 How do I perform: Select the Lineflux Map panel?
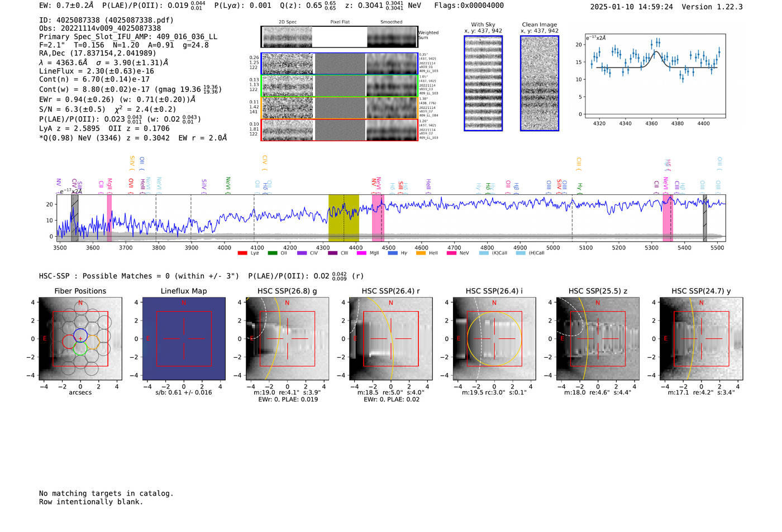(x=184, y=338)
